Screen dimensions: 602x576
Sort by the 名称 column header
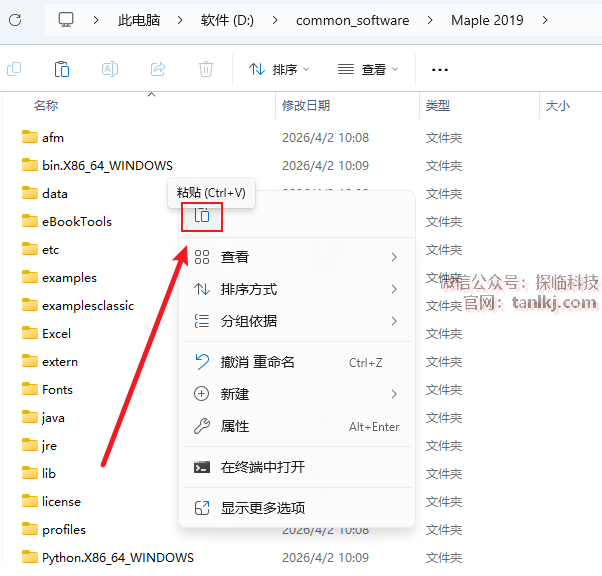coord(46,105)
